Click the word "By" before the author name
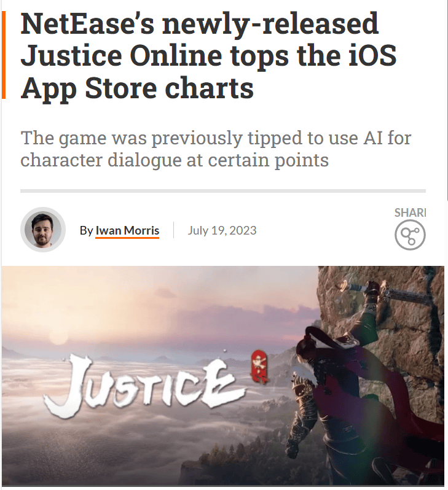448x490 pixels. click(86, 231)
